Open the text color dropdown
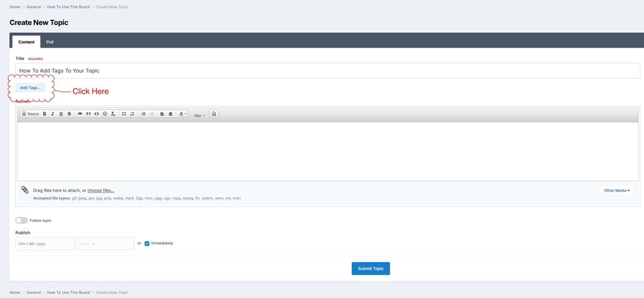Image resolution: width=644 pixels, height=298 pixels. click(x=182, y=114)
